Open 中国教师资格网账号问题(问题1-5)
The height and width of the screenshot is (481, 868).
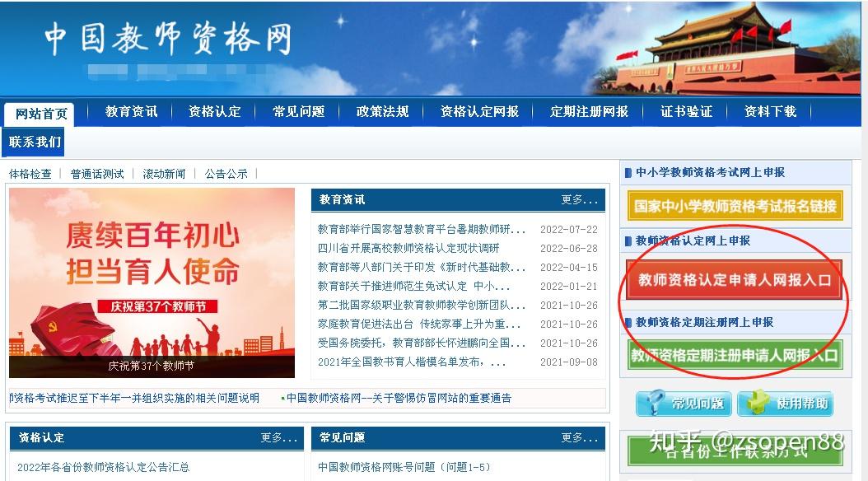point(404,467)
